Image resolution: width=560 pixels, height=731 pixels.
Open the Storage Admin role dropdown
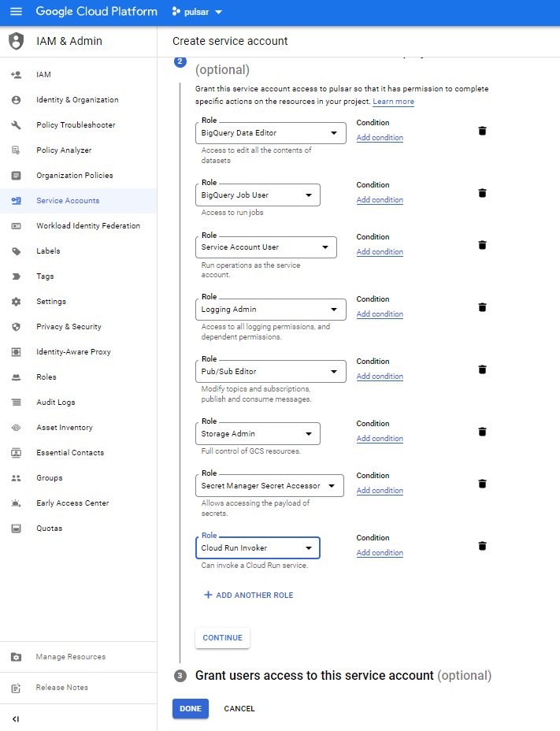pos(258,433)
